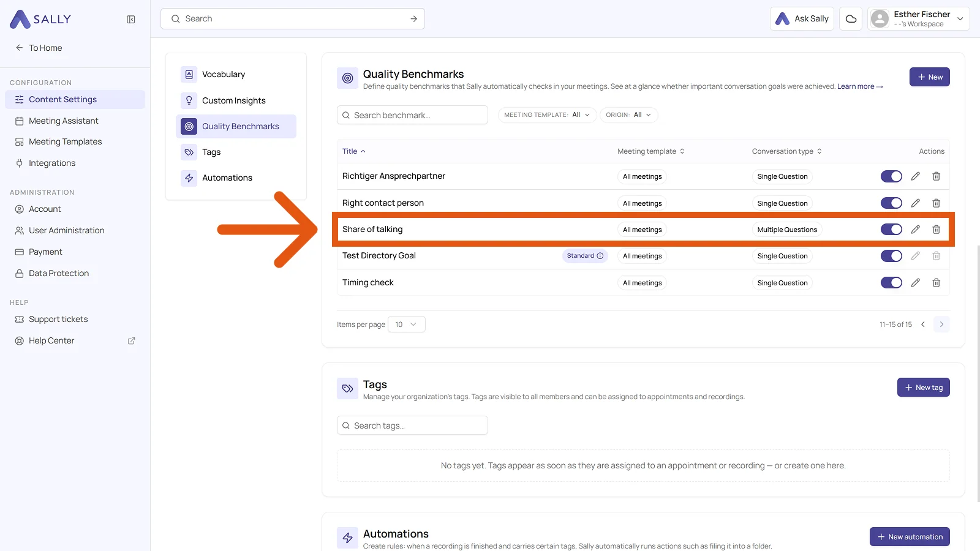Viewport: 980px width, 551px height.
Task: Open Help Center external link icon
Action: point(131,341)
